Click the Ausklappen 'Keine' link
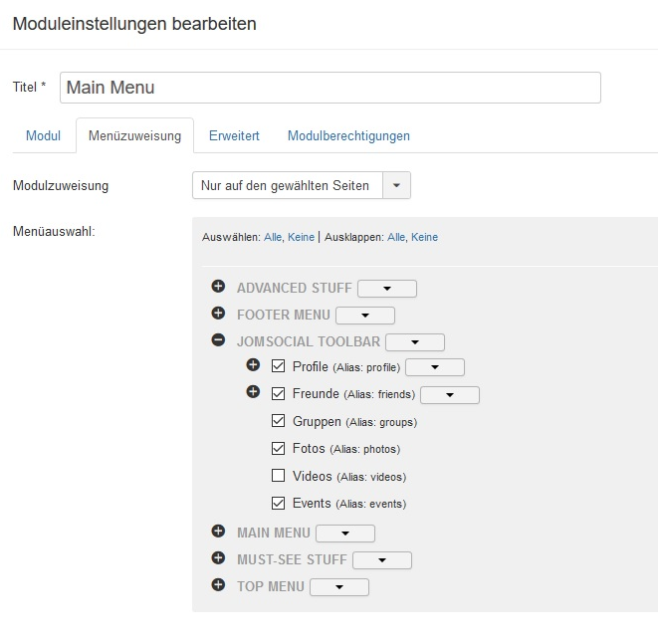The image size is (658, 644). 424,237
